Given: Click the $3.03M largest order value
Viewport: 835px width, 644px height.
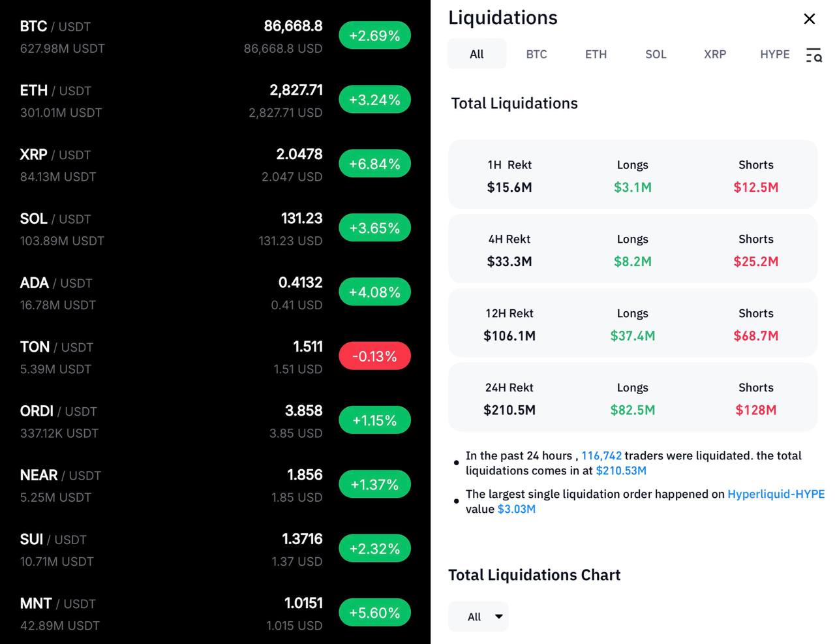Looking at the screenshot, I should pyautogui.click(x=516, y=509).
